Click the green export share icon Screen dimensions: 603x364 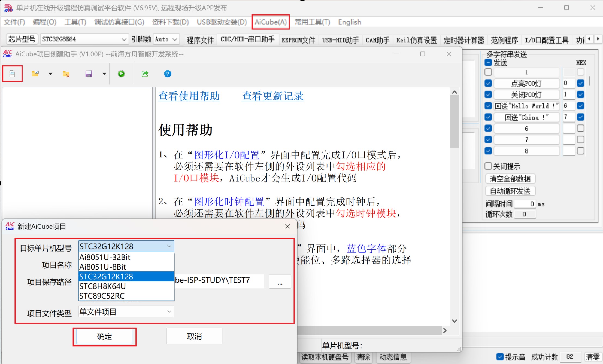pyautogui.click(x=145, y=74)
